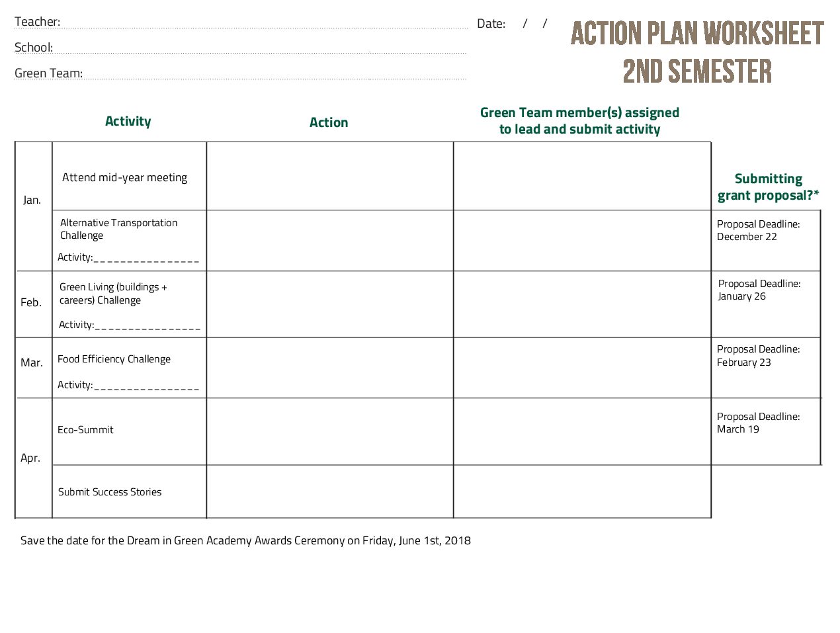The height and width of the screenshot is (633, 840).
Task: Click the March 19 proposal deadline box
Action: pos(766,431)
